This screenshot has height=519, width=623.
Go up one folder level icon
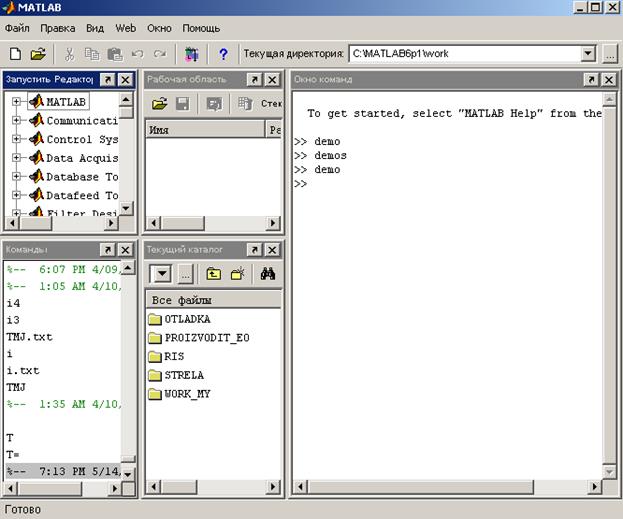click(x=213, y=274)
